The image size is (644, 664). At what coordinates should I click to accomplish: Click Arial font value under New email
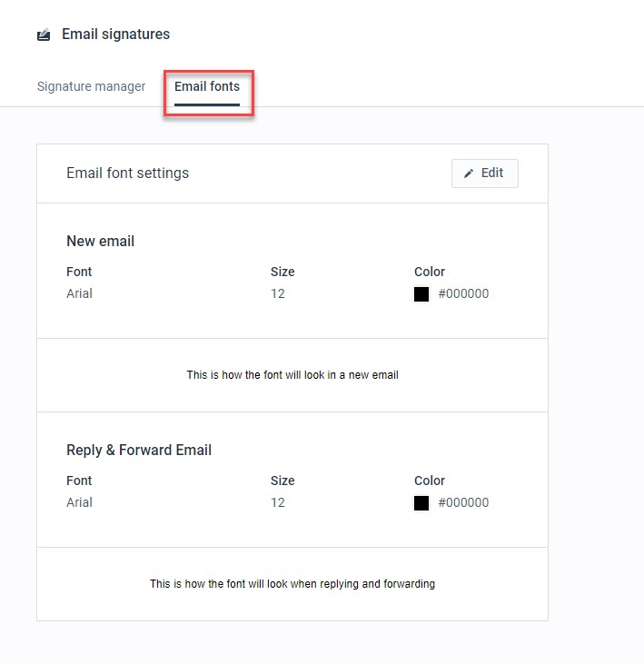click(79, 293)
